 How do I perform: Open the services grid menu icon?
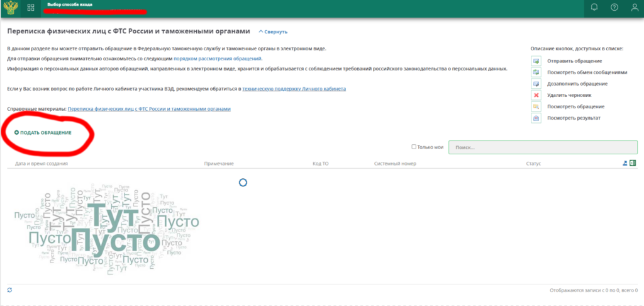tap(31, 8)
